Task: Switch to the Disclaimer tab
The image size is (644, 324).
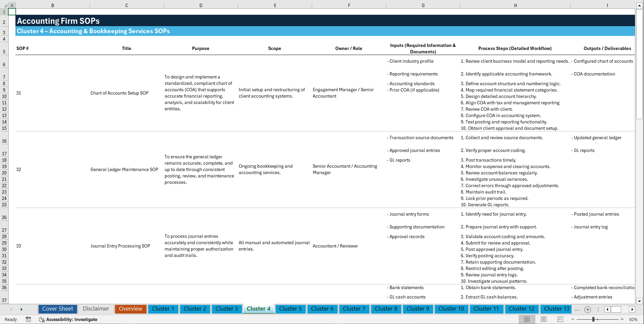Action: [x=96, y=309]
